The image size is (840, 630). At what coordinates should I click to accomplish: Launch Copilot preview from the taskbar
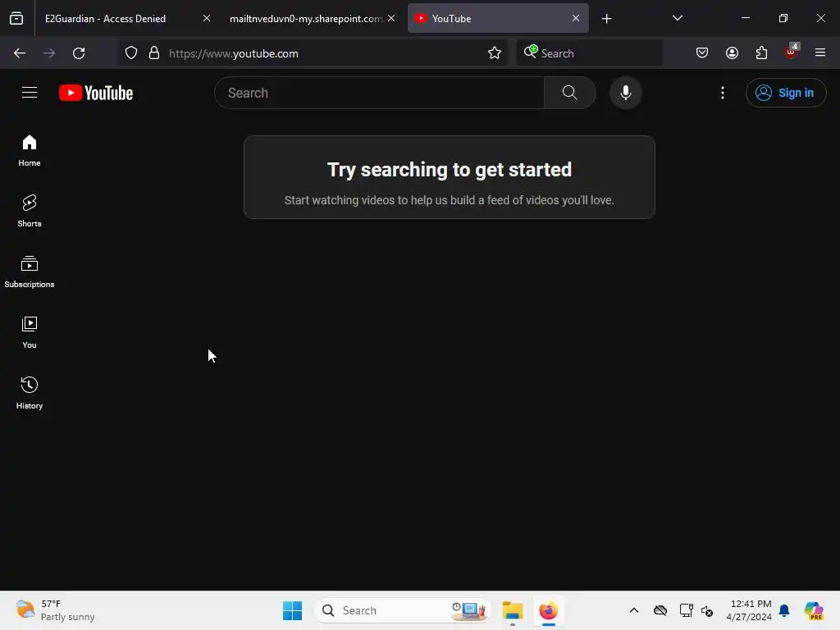click(x=813, y=610)
